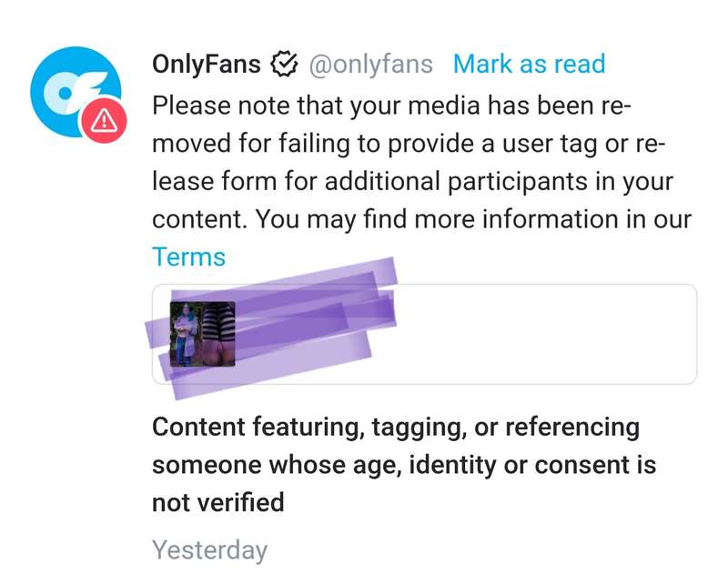Click the verified checkmark badge

click(x=284, y=65)
